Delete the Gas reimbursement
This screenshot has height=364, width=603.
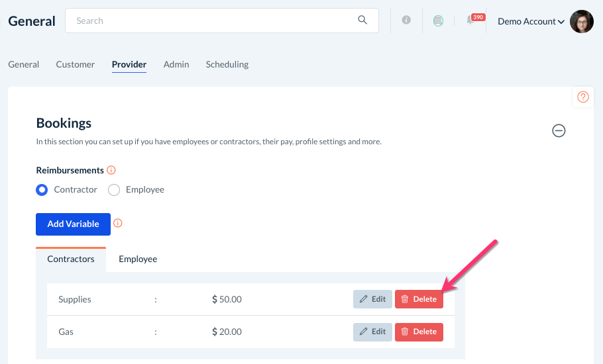click(419, 332)
